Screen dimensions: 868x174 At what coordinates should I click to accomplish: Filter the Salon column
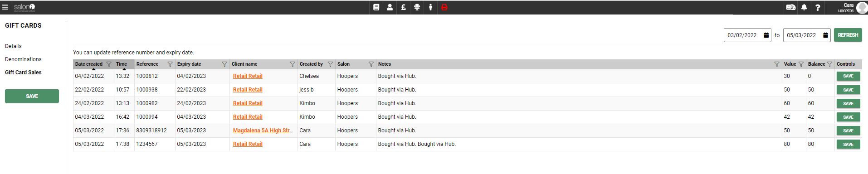[x=371, y=64]
